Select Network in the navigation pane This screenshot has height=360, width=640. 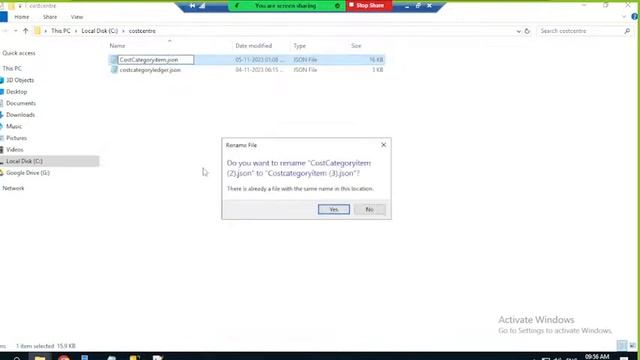point(13,188)
